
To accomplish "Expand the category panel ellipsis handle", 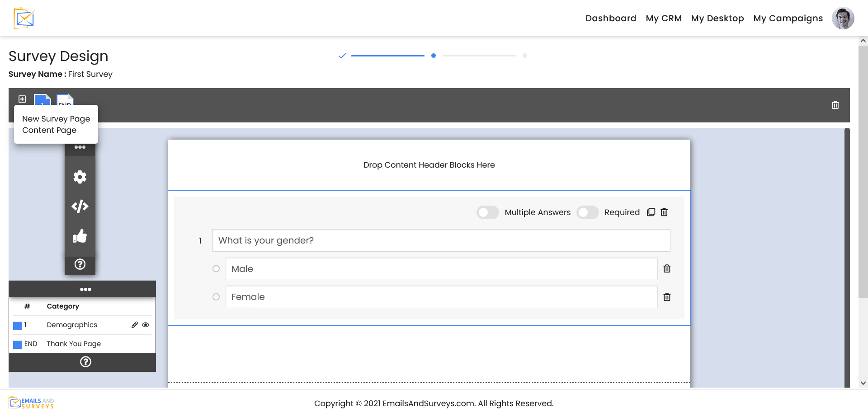I will [85, 289].
